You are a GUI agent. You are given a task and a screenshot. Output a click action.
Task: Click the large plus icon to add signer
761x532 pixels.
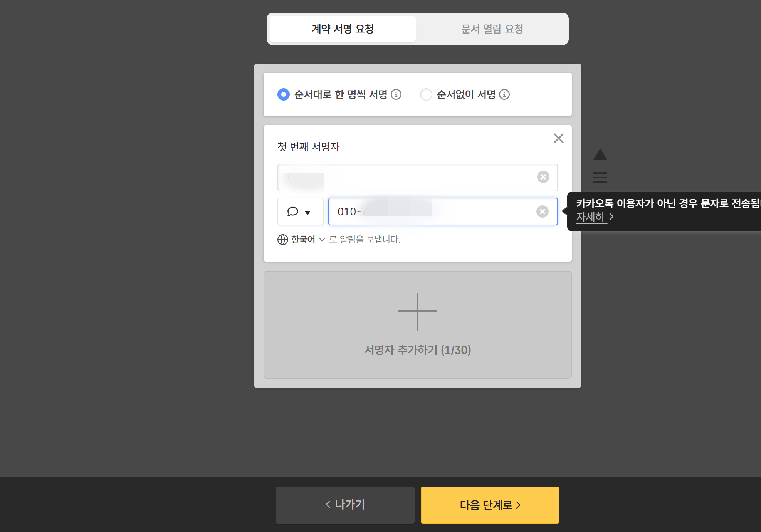[x=417, y=312]
